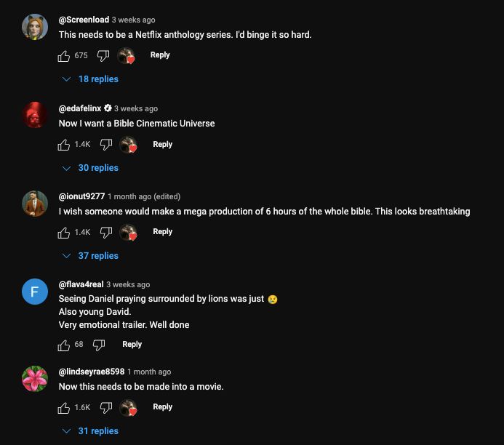Reply to @flava4real's comment

pyautogui.click(x=132, y=345)
